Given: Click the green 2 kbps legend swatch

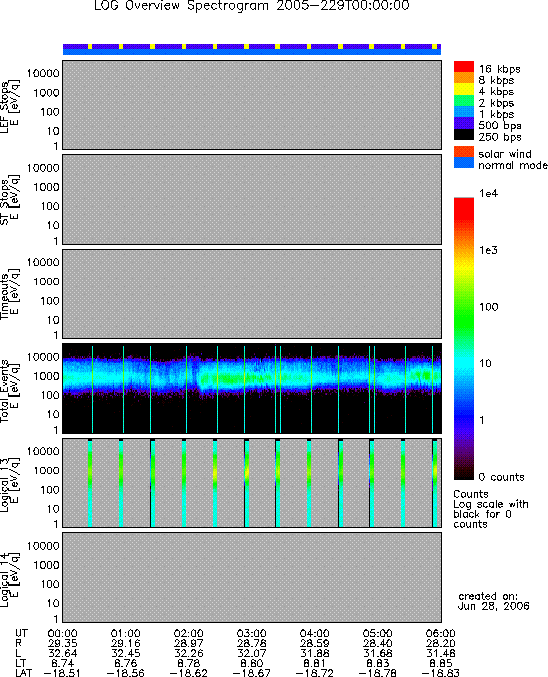Looking at the screenshot, I should click(x=463, y=101).
